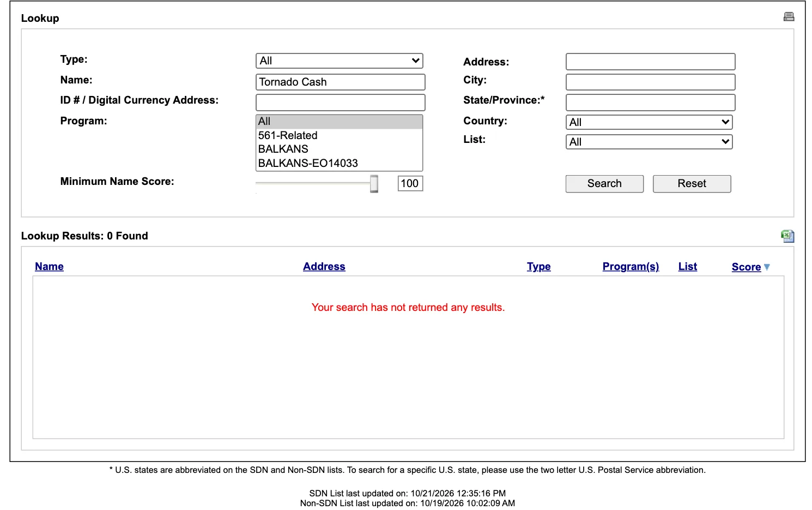812x510 pixels.
Task: Sort results by Address column
Action: coord(324,266)
